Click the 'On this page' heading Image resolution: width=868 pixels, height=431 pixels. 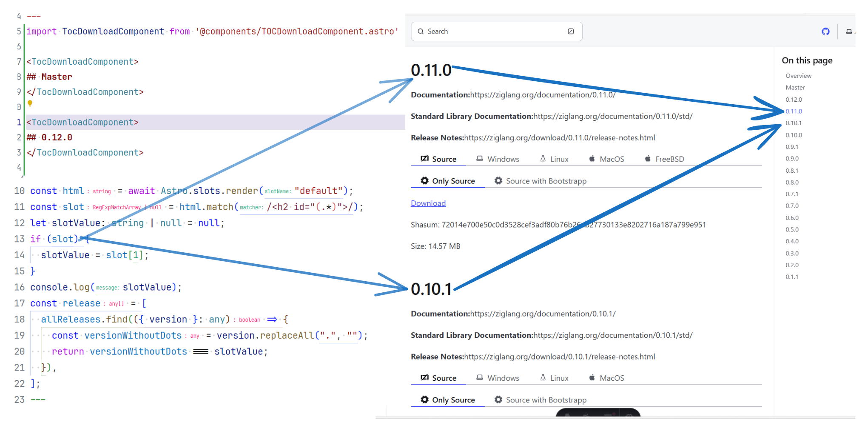tap(807, 60)
